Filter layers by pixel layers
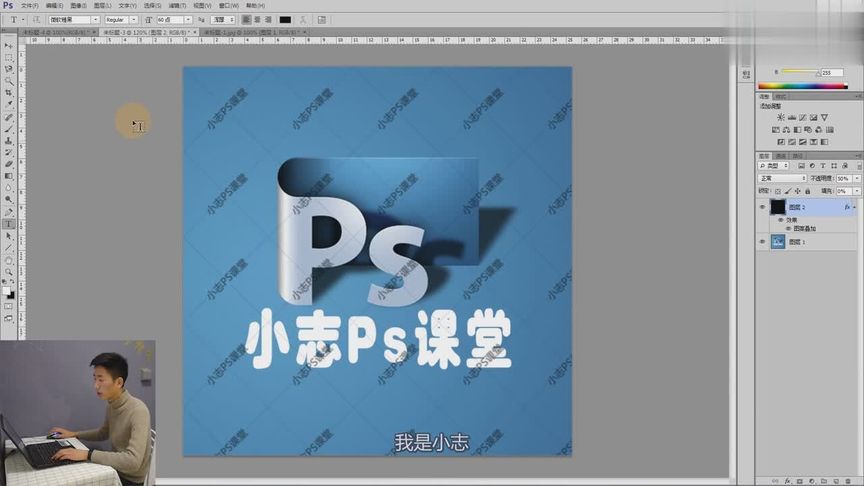The width and height of the screenshot is (864, 486). pos(801,166)
